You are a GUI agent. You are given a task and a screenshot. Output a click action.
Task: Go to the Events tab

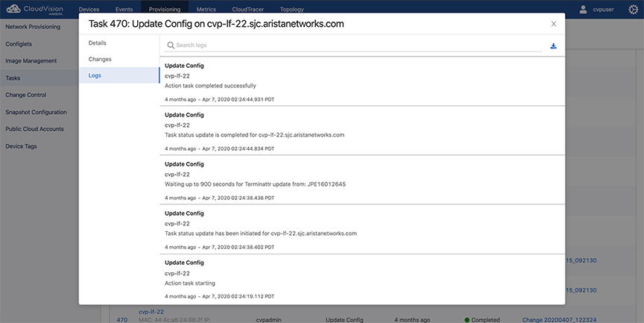(124, 9)
